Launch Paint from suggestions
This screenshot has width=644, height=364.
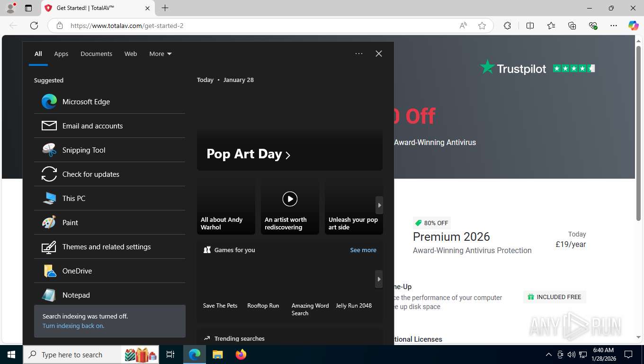click(x=109, y=222)
